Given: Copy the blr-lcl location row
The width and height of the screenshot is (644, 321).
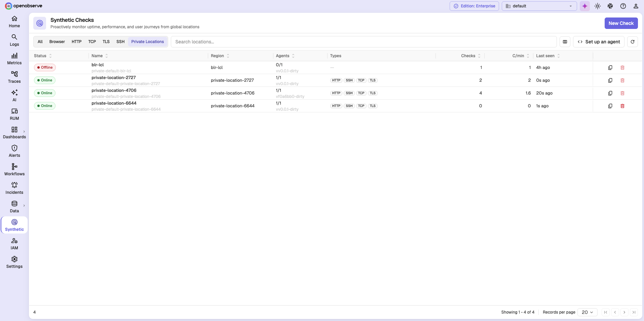Looking at the screenshot, I should pos(610,68).
